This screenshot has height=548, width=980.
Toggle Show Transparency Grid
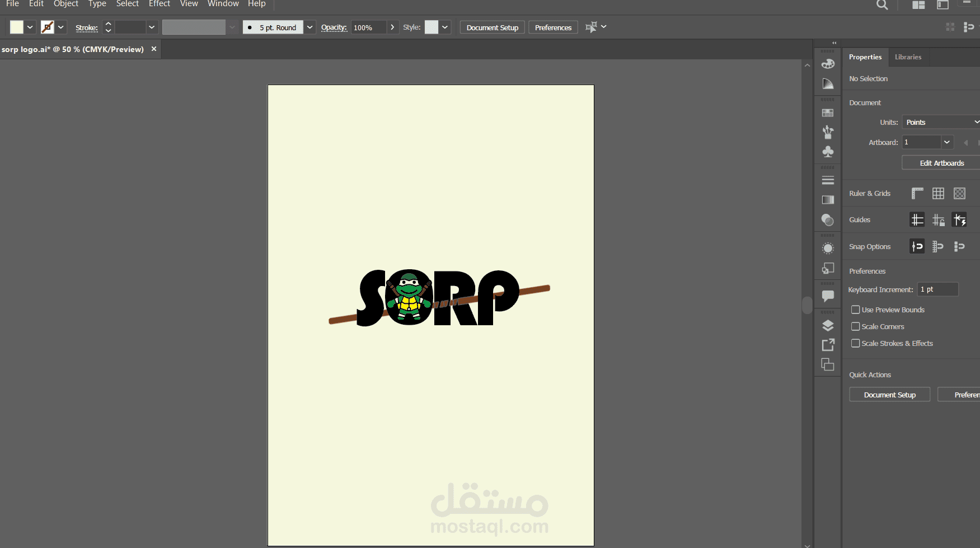point(959,194)
